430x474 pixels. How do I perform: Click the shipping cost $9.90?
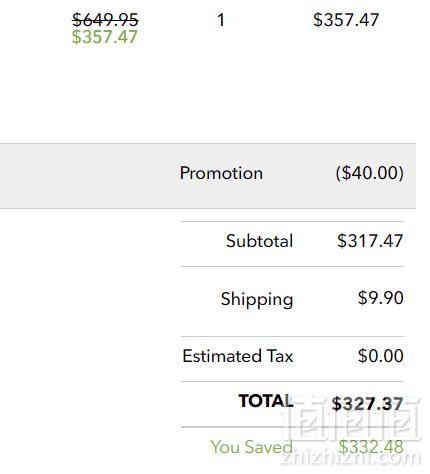(381, 298)
